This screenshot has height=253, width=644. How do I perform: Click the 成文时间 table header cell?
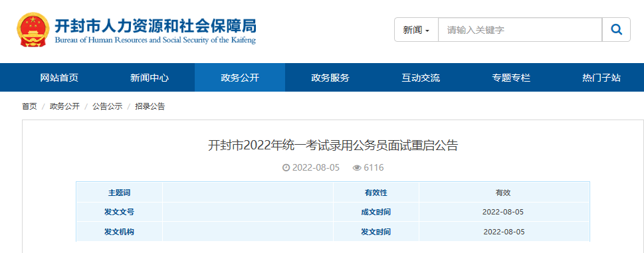pos(376,212)
